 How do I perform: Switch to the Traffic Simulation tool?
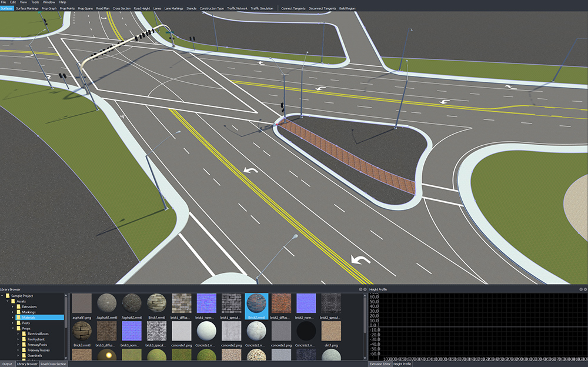click(x=266, y=9)
